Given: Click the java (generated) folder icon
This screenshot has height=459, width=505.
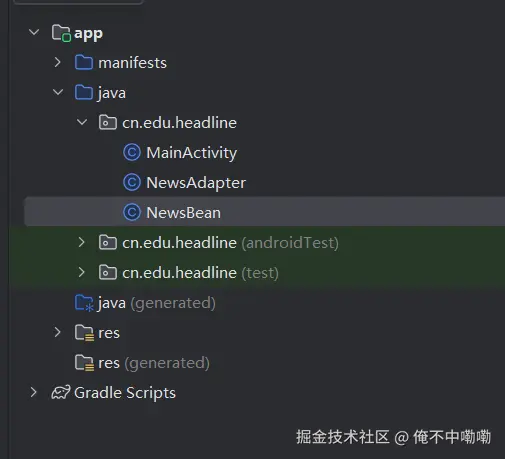Looking at the screenshot, I should pos(84,303).
